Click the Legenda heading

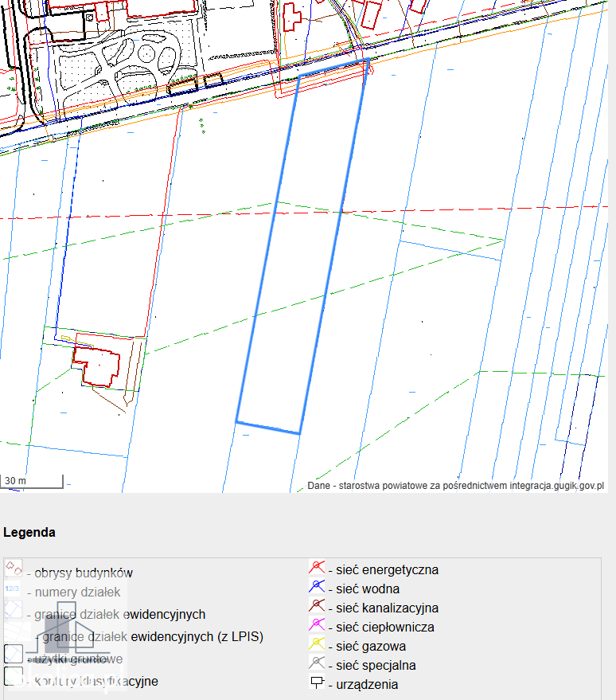point(29,533)
